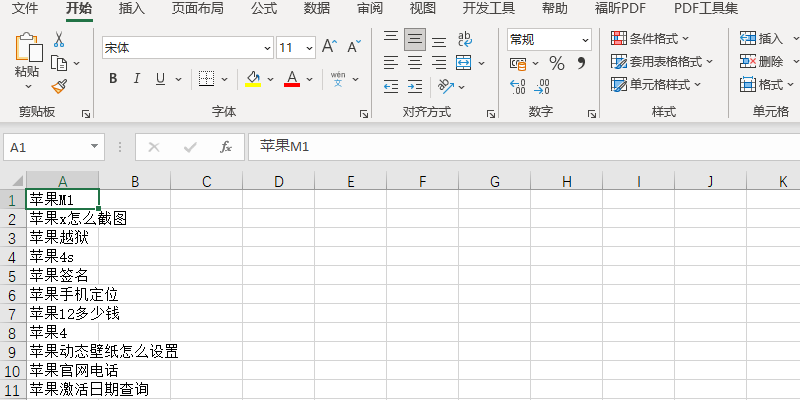The height and width of the screenshot is (400, 800).
Task: Expand merge options arrow
Action: pyautogui.click(x=481, y=63)
